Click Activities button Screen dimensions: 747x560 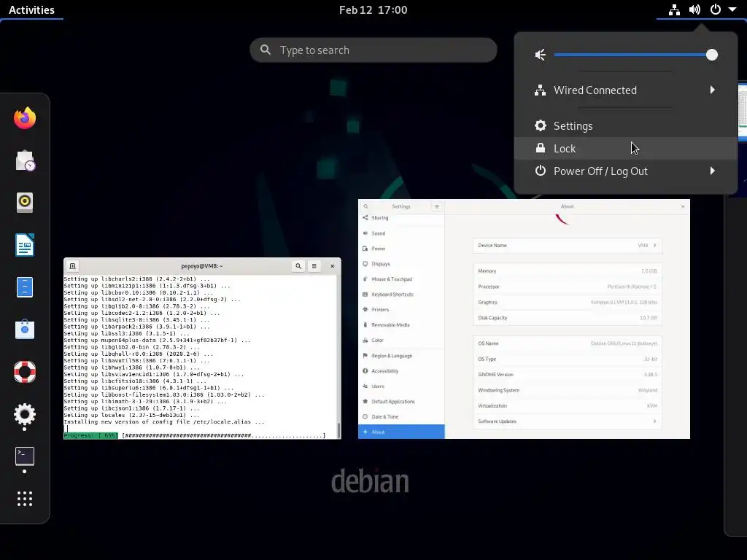[31, 9]
